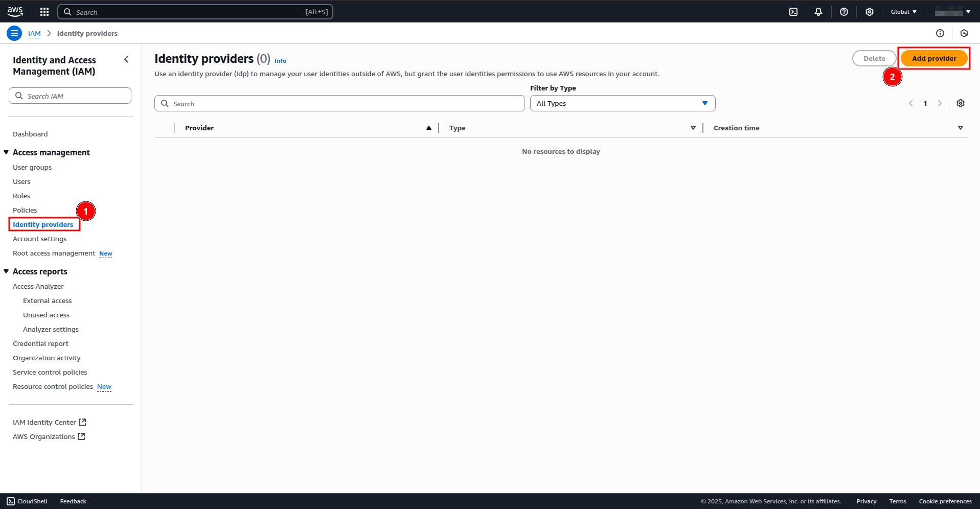Open the notifications bell
This screenshot has height=509, width=980.
pos(818,11)
